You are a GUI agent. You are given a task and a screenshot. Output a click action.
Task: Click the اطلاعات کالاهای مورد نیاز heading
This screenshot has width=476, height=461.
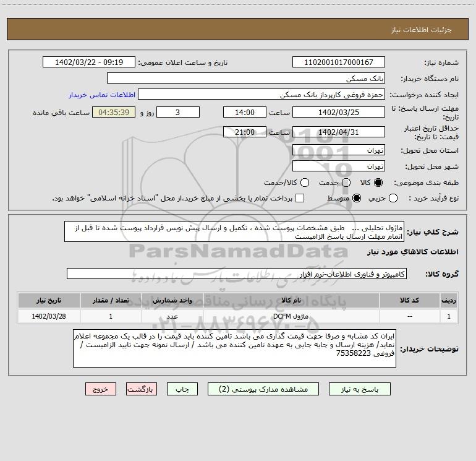(x=412, y=252)
